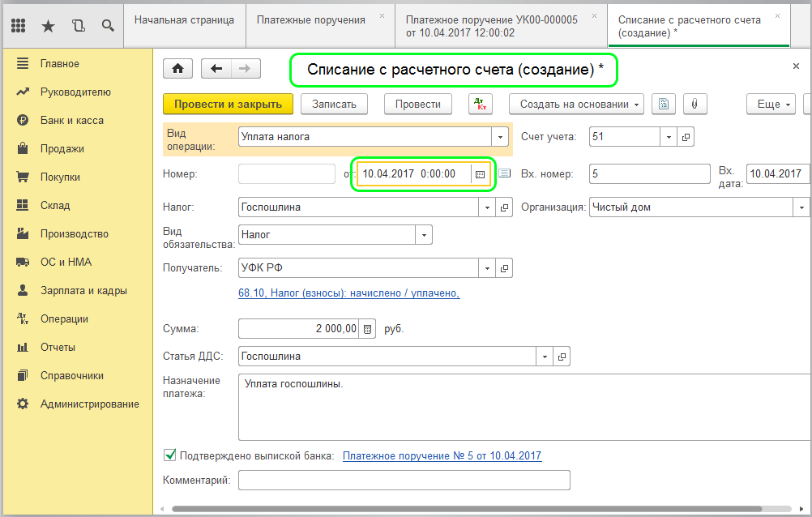The width and height of the screenshot is (812, 517).
Task: Open the Еще menu button
Action: click(771, 104)
